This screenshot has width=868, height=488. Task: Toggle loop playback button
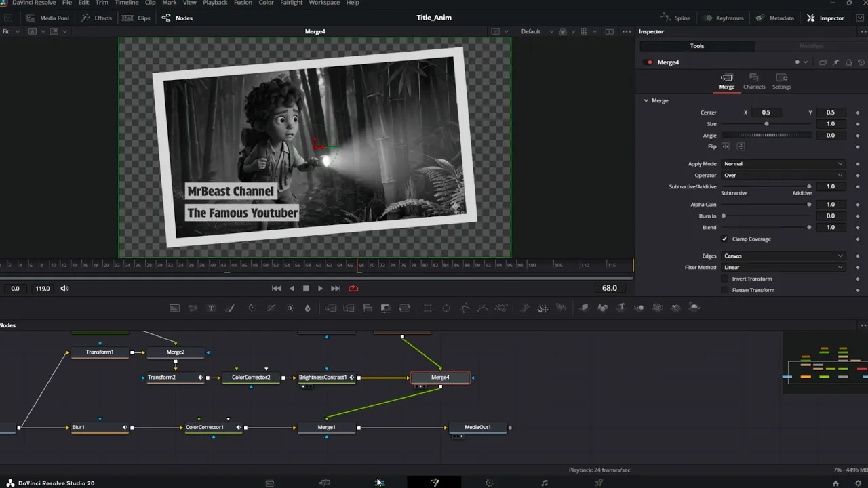(x=353, y=288)
